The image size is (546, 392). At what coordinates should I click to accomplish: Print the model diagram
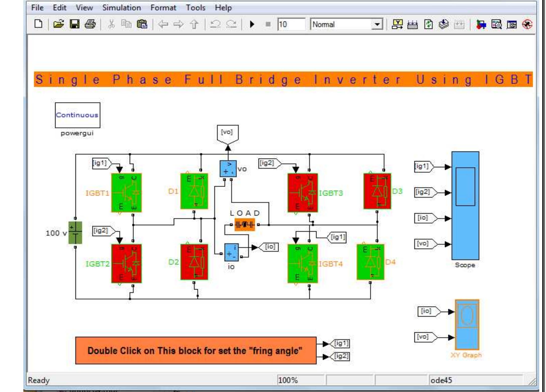[90, 24]
